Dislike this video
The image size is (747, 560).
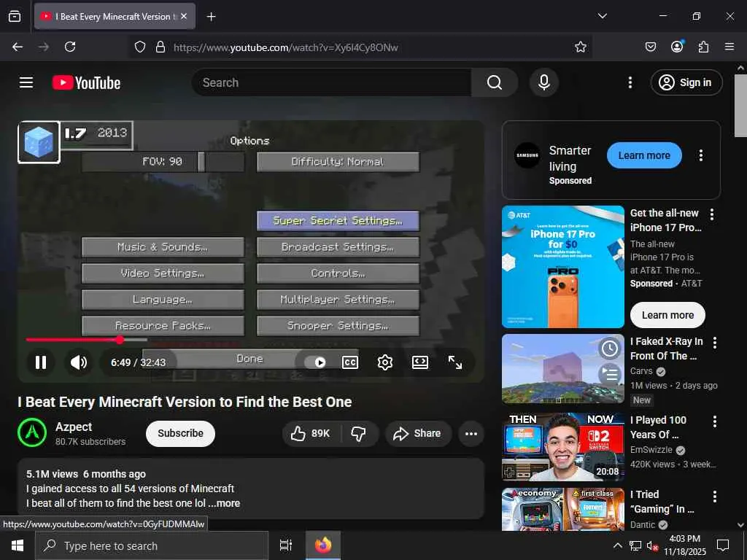359,433
